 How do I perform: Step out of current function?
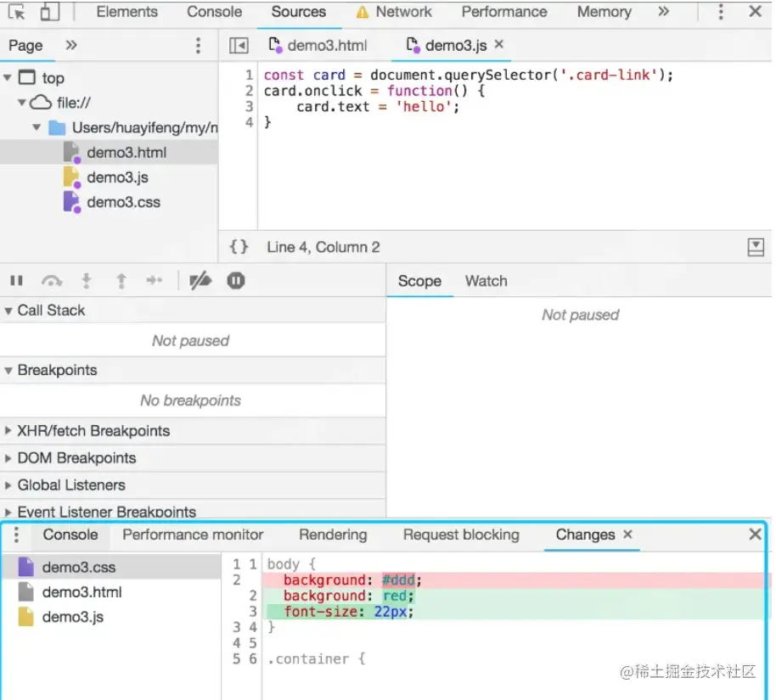click(121, 281)
